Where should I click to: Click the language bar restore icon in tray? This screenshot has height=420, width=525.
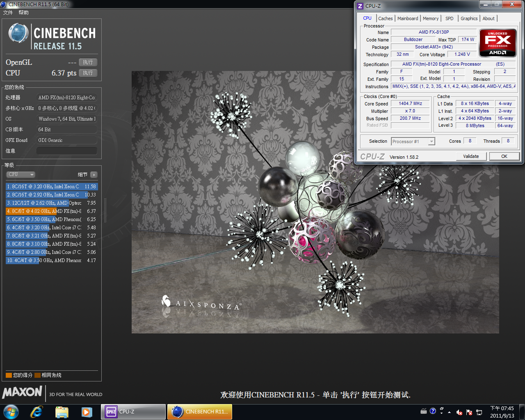click(x=442, y=409)
